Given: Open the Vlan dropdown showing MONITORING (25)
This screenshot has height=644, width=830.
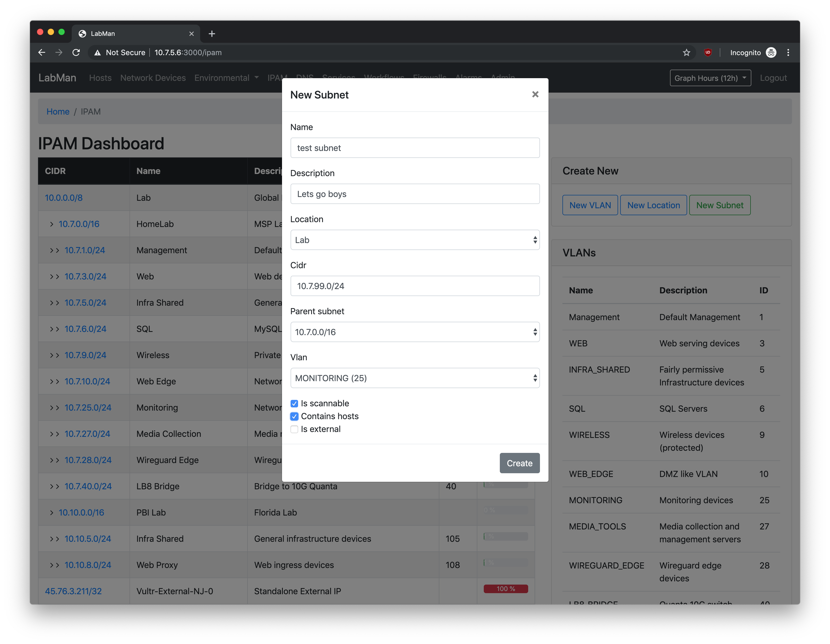Looking at the screenshot, I should (415, 378).
